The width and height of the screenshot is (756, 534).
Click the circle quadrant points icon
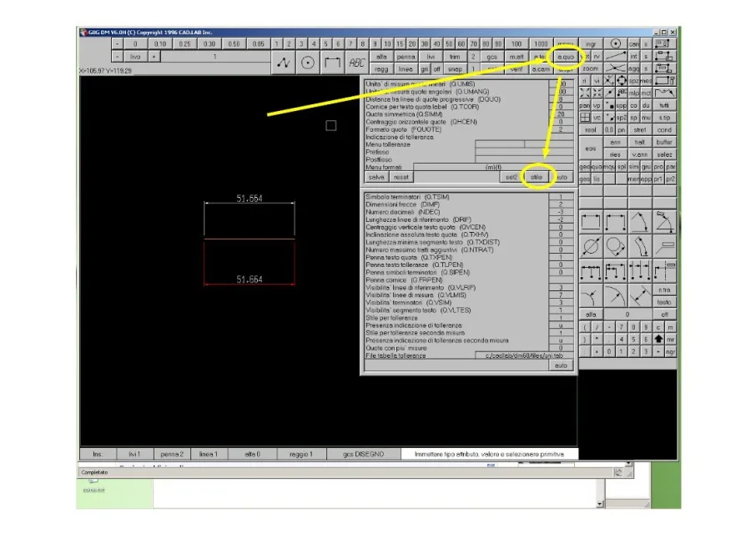tap(622, 80)
